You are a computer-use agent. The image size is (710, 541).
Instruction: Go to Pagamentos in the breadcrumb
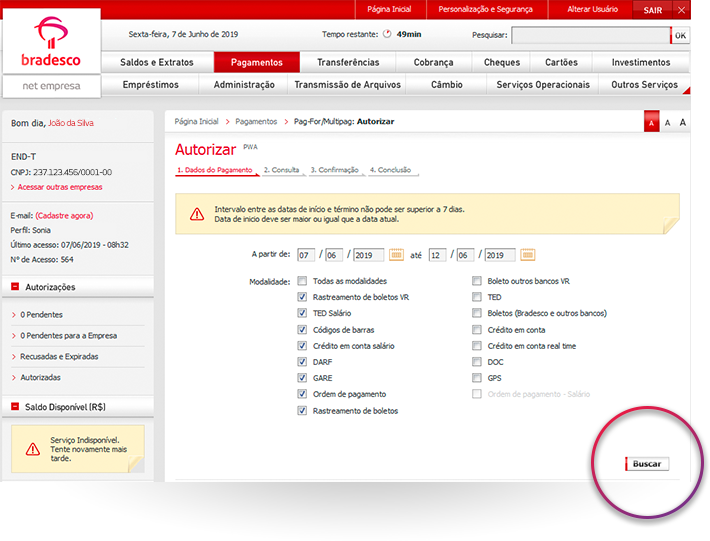tap(256, 121)
